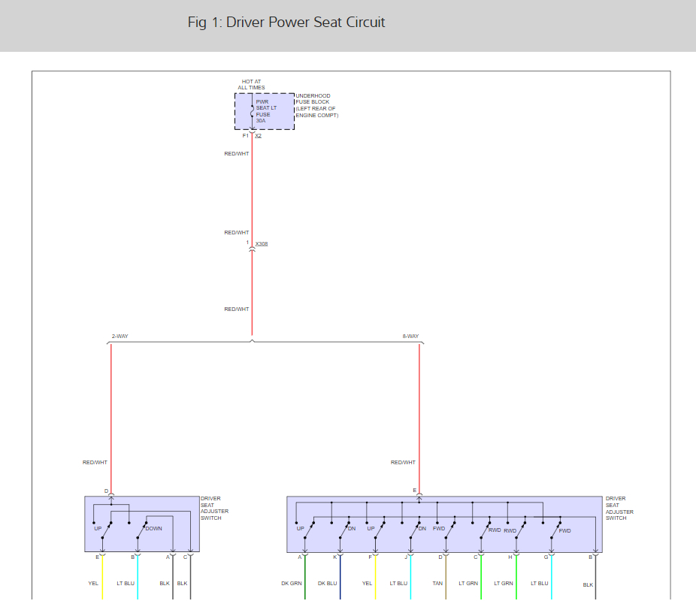
Task: Click the Fig 1: Driver Power Seat Circuit title
Action: pyautogui.click(x=286, y=23)
